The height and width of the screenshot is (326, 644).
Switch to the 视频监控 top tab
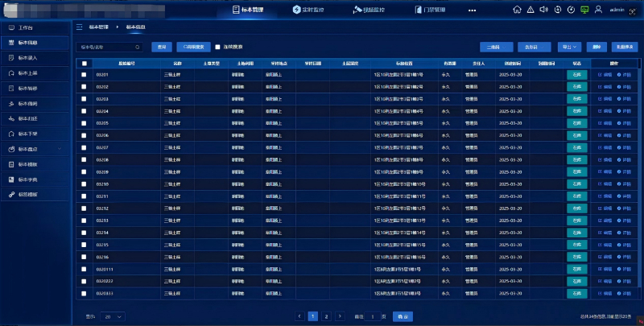click(369, 10)
